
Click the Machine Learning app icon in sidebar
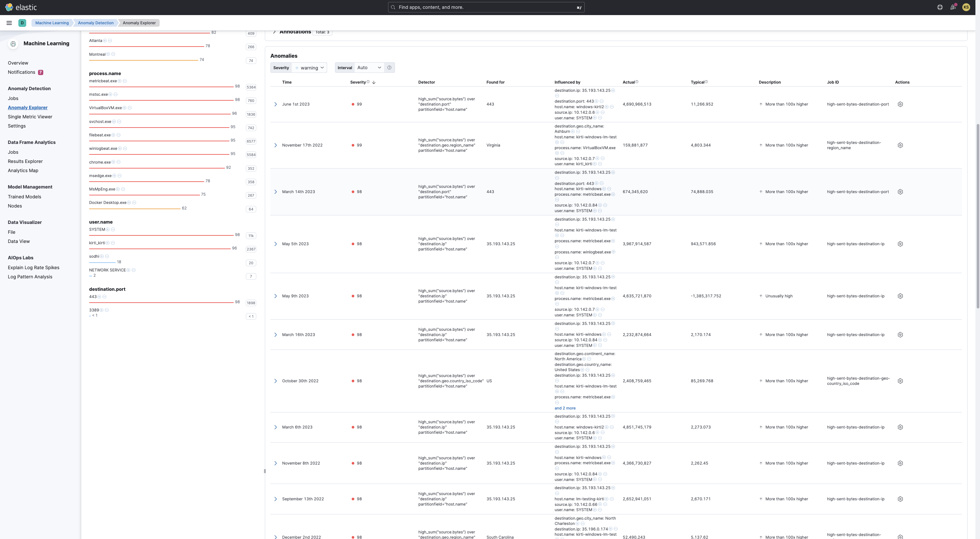13,44
